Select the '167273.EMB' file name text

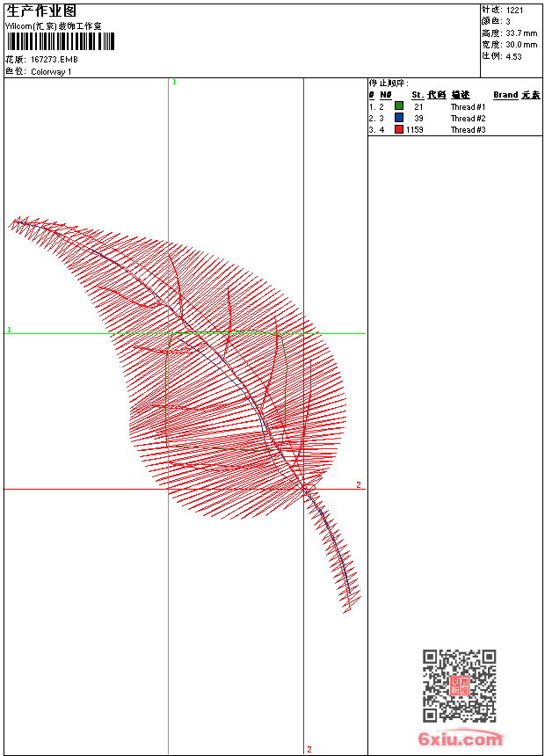point(54,60)
